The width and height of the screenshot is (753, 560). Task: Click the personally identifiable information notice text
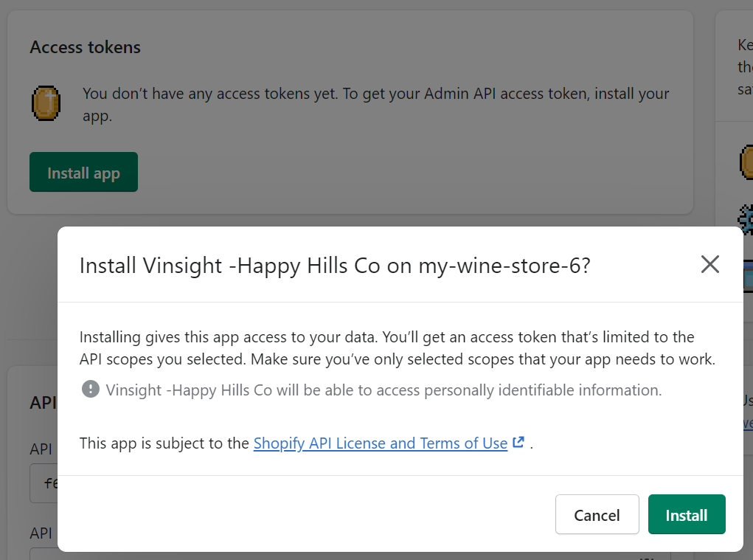click(384, 390)
